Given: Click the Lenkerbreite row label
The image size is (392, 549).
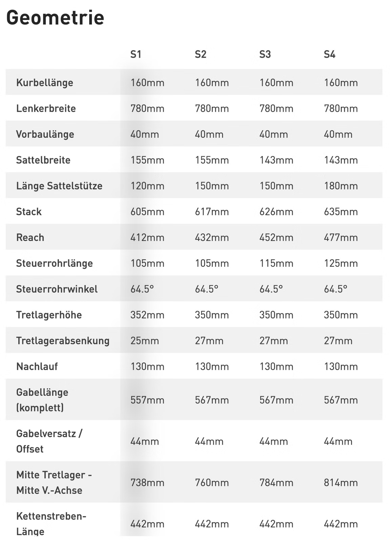Looking at the screenshot, I should point(46,108).
